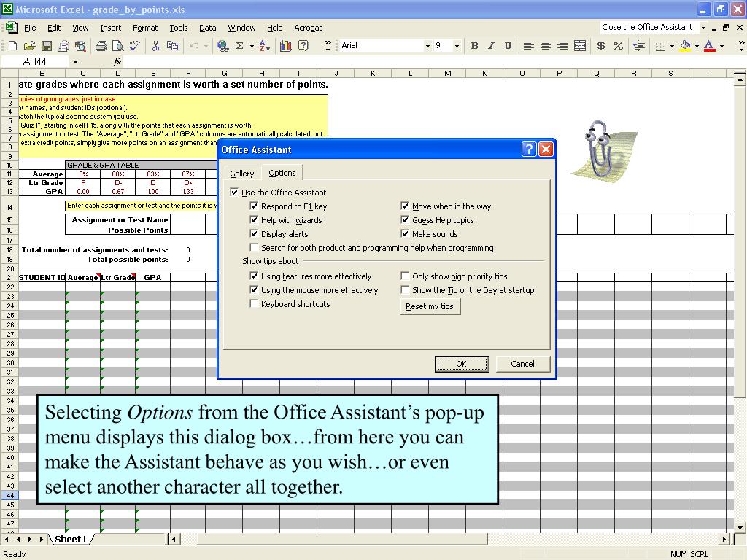
Task: Click the Undo arrow icon
Action: [x=194, y=46]
